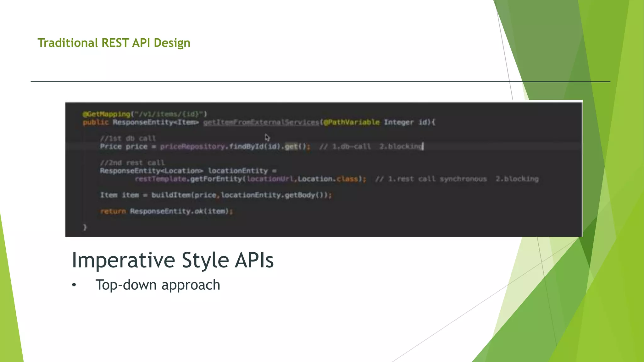The image size is (644, 362).
Task: Click the priceRepository.findById(id).get() call
Action: point(235,146)
